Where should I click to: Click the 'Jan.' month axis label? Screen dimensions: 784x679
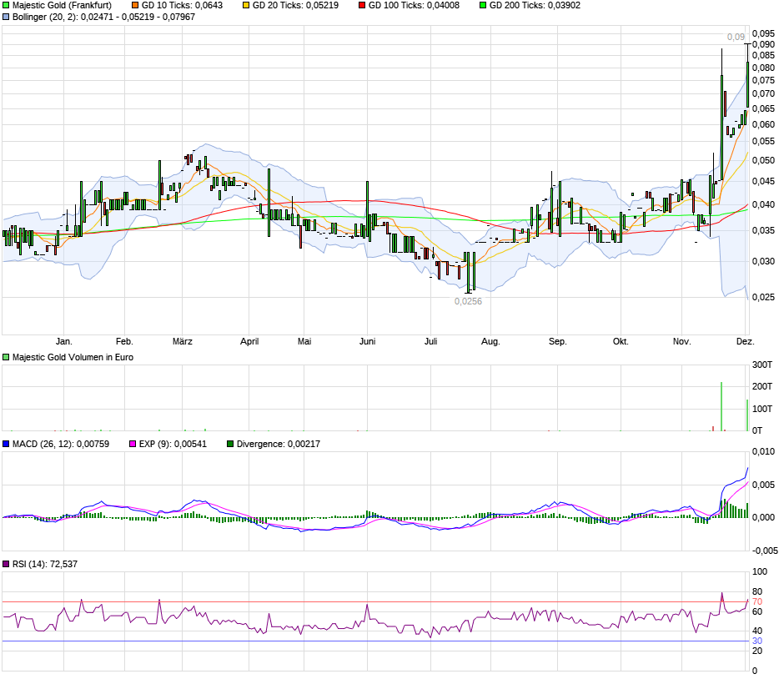[x=64, y=341]
